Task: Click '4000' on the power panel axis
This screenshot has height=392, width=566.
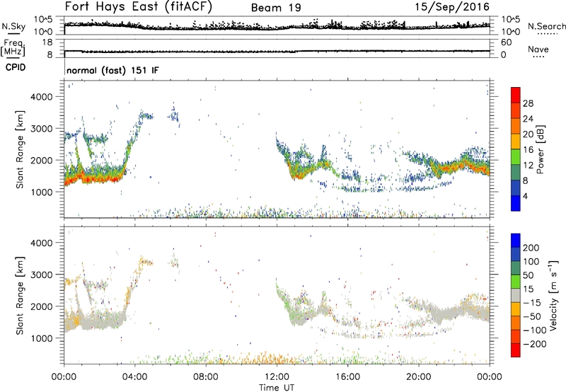Action: tap(41, 97)
